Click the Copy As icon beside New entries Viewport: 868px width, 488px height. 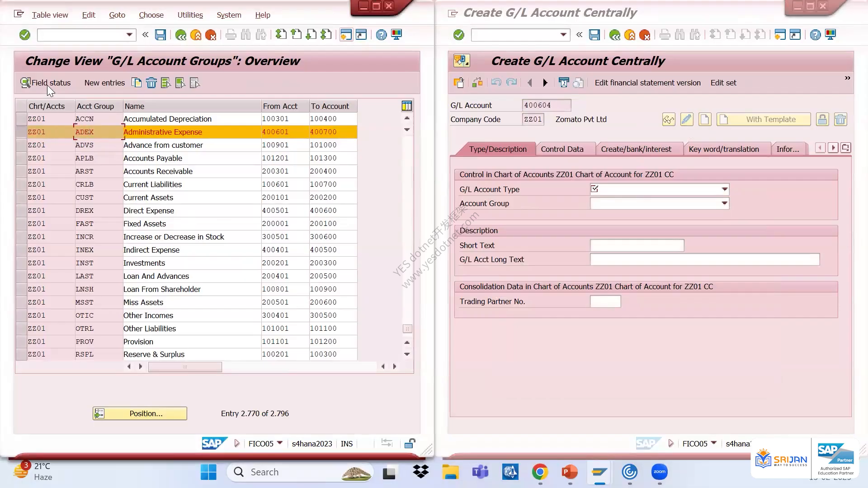point(137,83)
